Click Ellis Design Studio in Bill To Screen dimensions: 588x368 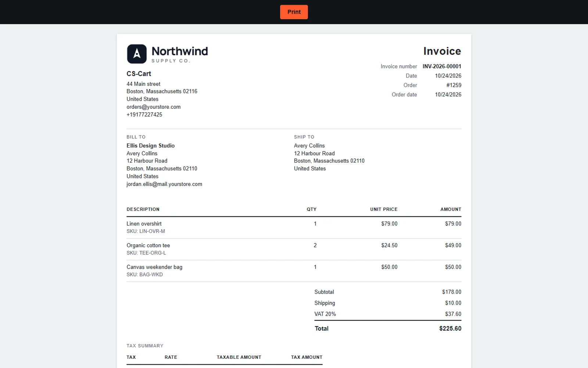tap(151, 146)
